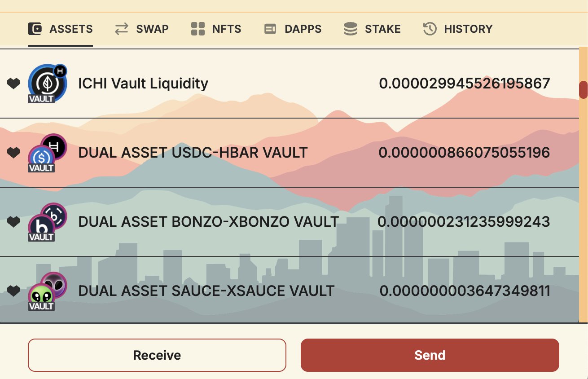This screenshot has height=379, width=588.
Task: Click the ICHI Vault Liquidity token icon
Action: pos(47,84)
